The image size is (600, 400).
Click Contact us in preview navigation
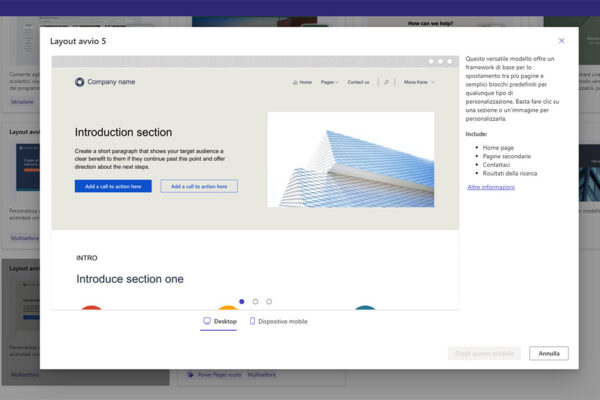point(358,82)
